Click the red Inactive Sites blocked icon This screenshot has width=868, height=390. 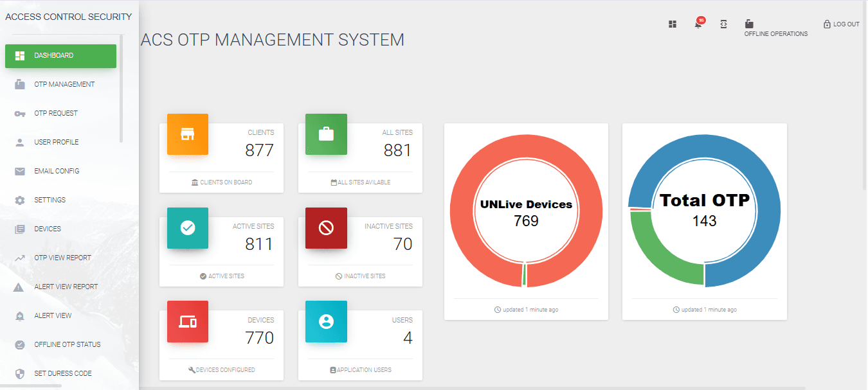click(x=326, y=228)
